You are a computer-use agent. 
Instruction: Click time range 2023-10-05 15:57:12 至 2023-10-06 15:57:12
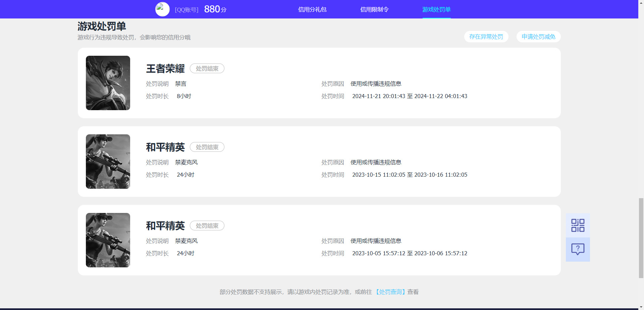pyautogui.click(x=410, y=253)
